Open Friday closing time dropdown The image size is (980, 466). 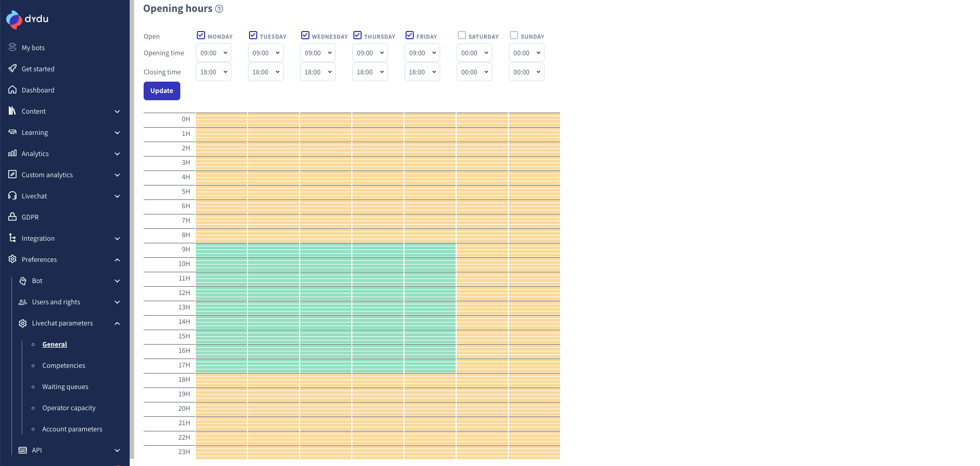pos(422,72)
